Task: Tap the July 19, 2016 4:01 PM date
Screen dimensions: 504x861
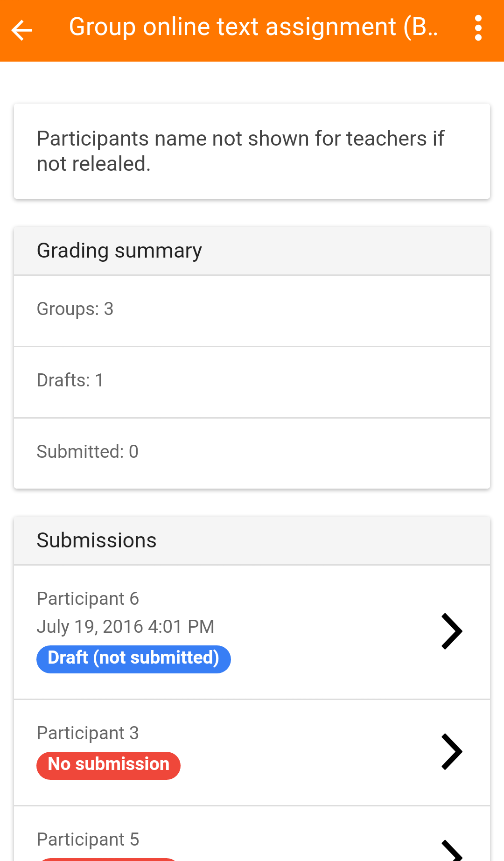Action: coord(126,627)
